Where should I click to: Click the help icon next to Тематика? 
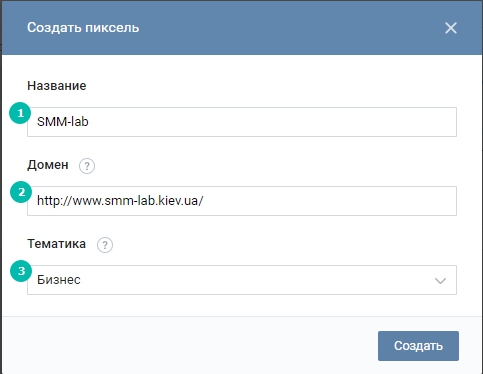105,245
